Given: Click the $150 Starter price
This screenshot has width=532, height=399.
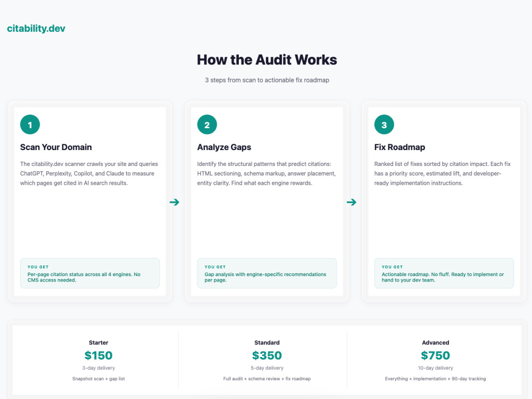Looking at the screenshot, I should point(98,355).
